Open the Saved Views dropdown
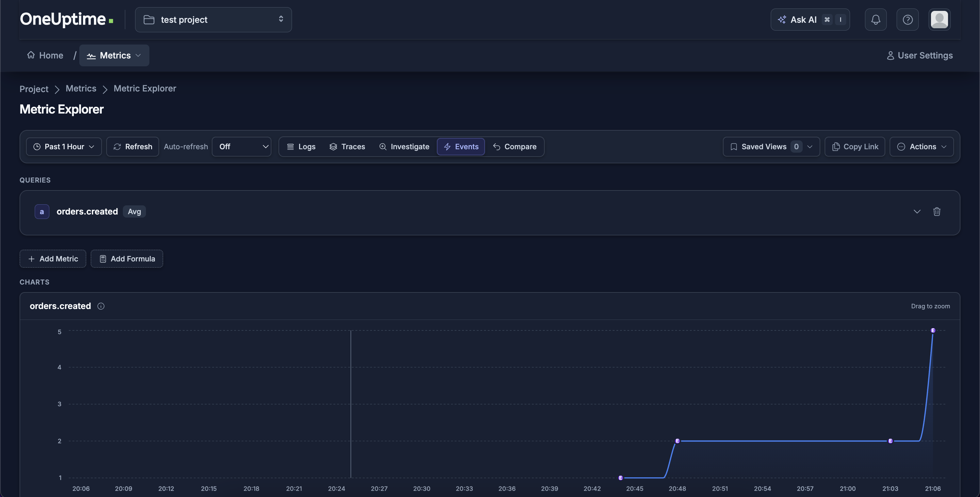The width and height of the screenshot is (980, 497). [x=771, y=147]
